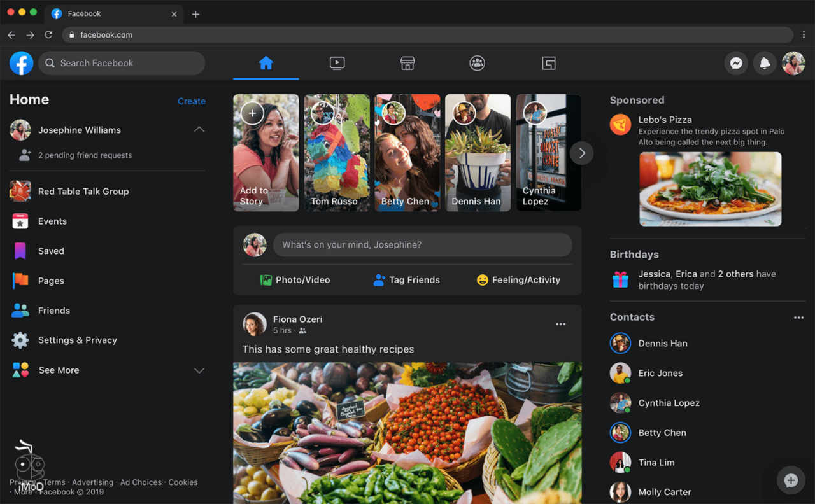
Task: Click the Ad Choices footer link
Action: 141,482
